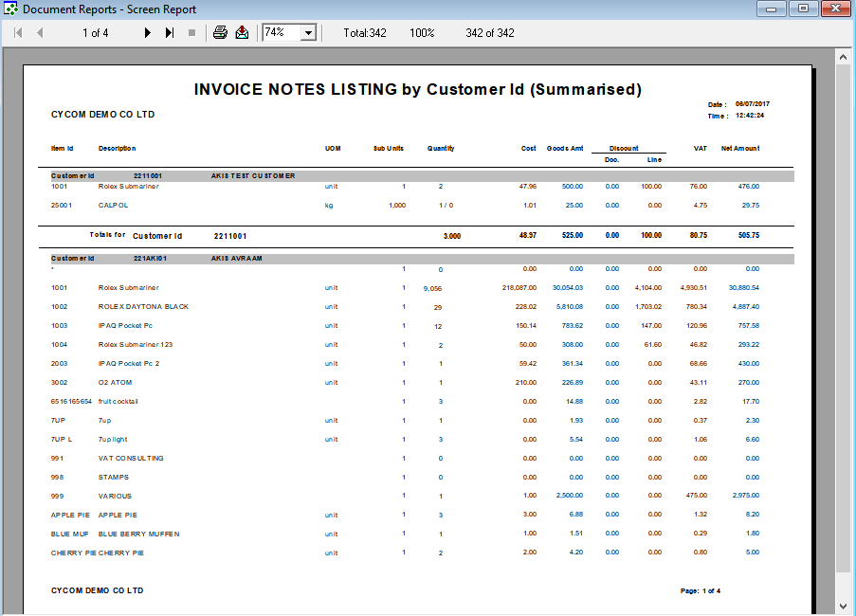Image resolution: width=856 pixels, height=616 pixels.
Task: Click the net amount '30,880.54'
Action: [x=743, y=287]
